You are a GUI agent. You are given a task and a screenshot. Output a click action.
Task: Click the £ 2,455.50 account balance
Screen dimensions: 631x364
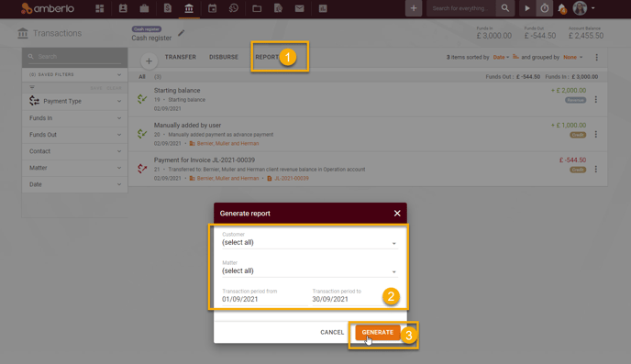[x=586, y=36]
